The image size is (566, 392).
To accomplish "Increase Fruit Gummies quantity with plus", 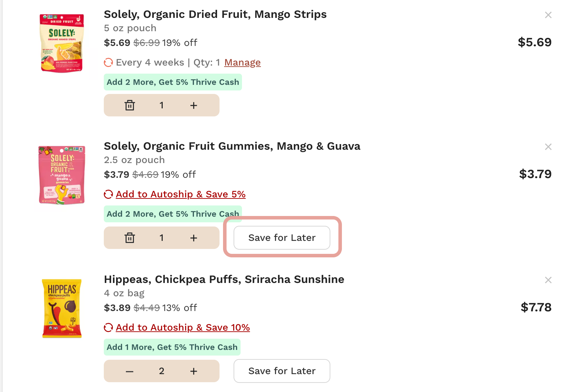I will (x=194, y=238).
